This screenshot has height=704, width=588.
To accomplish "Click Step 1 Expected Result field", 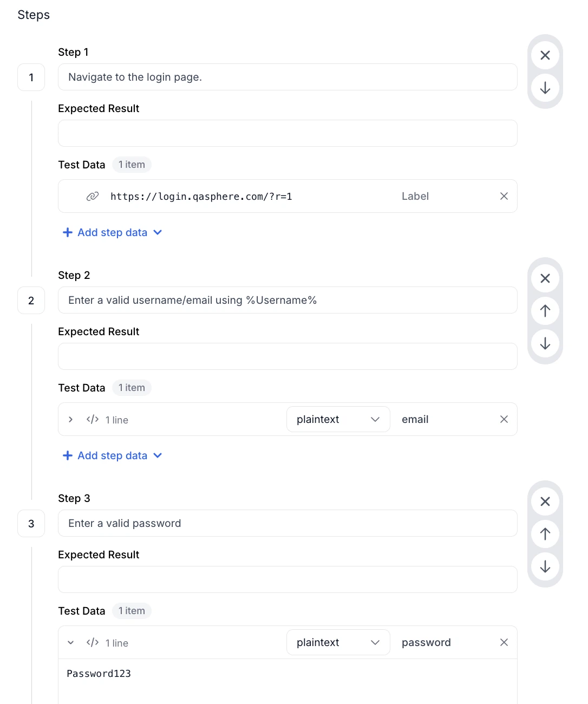I will 288,133.
